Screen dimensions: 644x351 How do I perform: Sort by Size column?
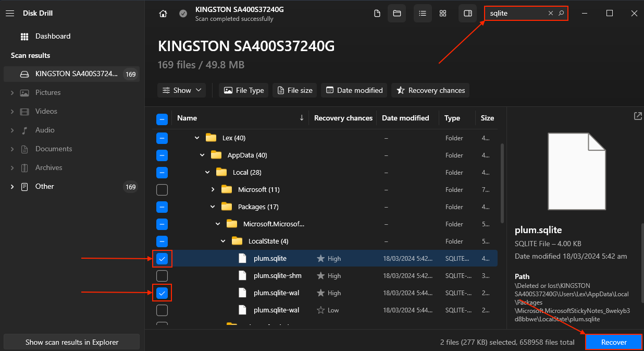(x=487, y=118)
